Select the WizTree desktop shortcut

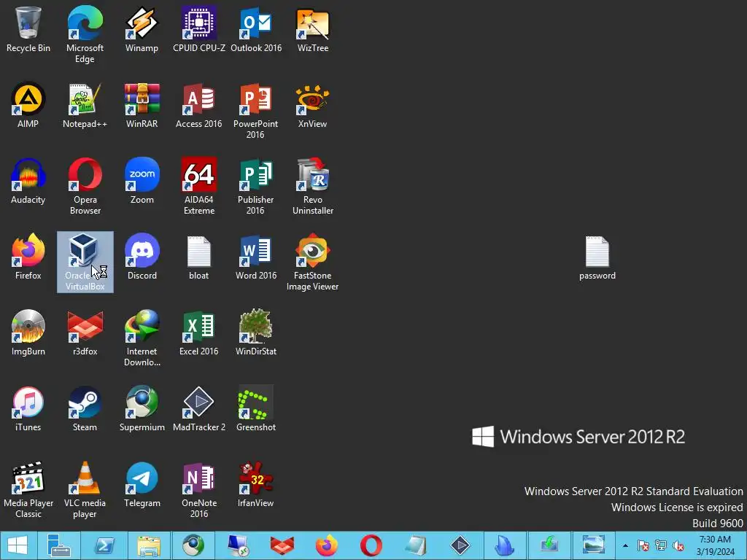coord(312,29)
